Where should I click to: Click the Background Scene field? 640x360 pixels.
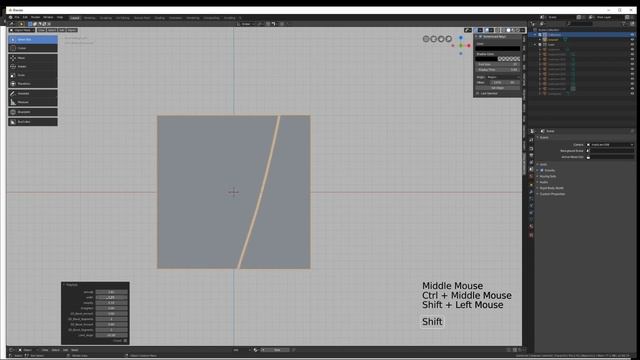pyautogui.click(x=610, y=151)
